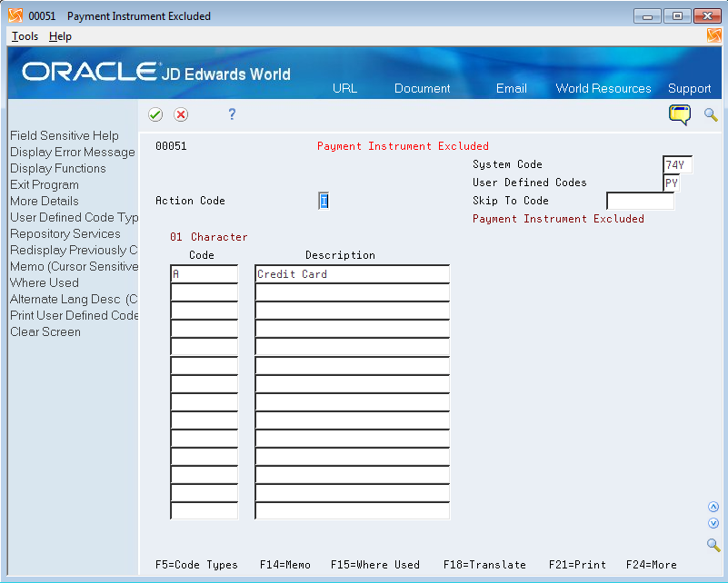Click Clear Screen in sidebar
728x583 pixels.
tap(45, 331)
